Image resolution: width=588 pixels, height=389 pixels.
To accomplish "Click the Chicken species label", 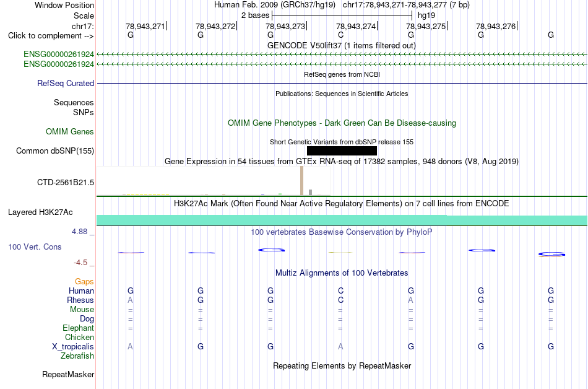I will (x=79, y=337).
